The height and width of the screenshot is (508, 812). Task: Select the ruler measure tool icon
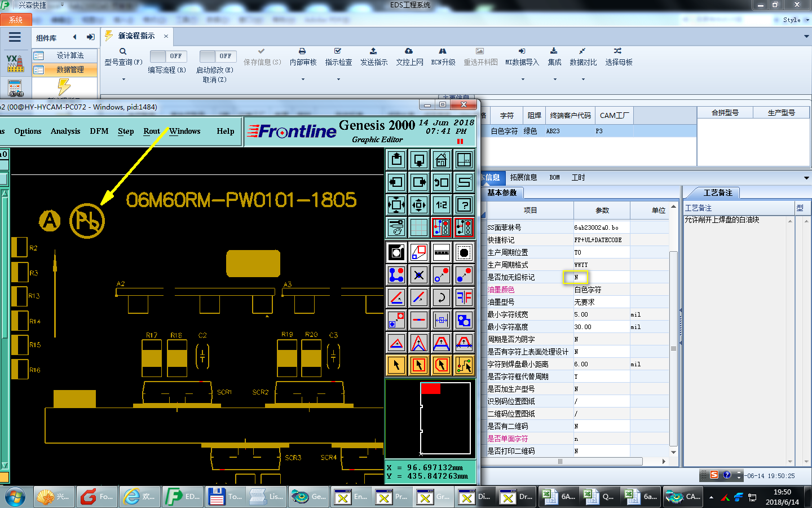(442, 252)
